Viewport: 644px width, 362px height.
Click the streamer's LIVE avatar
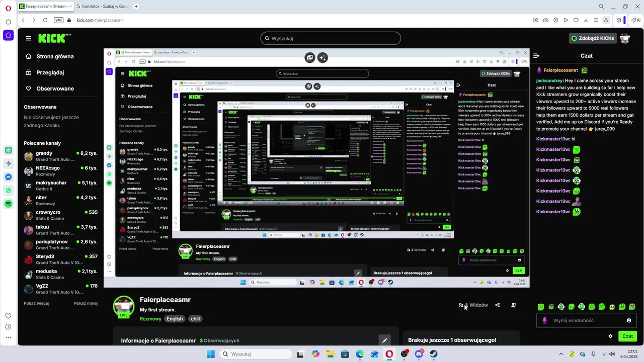pos(124,307)
